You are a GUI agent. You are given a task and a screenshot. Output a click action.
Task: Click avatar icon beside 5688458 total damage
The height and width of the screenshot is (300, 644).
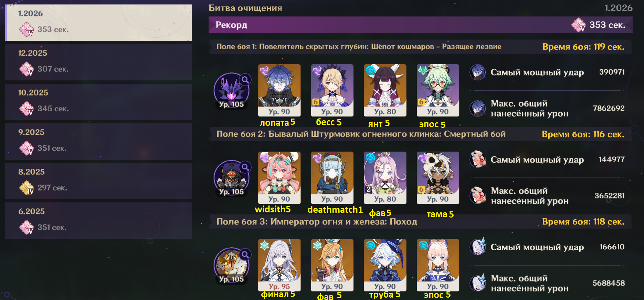[x=478, y=283]
